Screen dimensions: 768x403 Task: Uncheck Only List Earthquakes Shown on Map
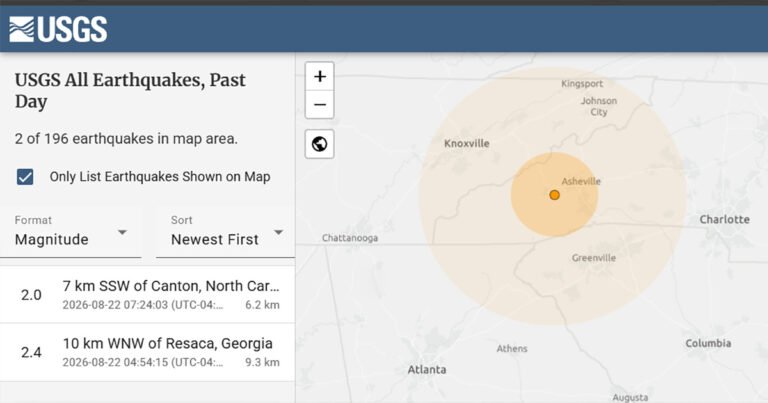[25, 177]
